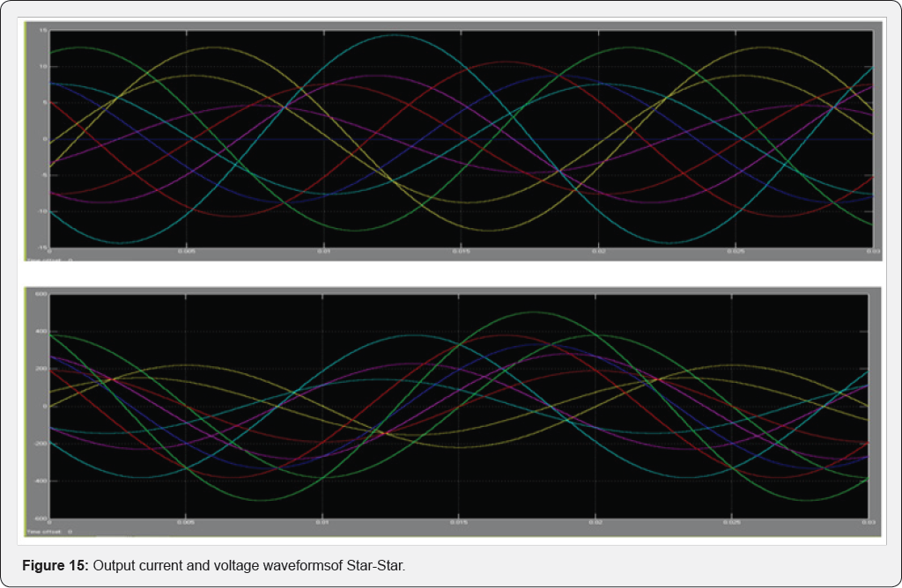Click the 0.005 tick on lower plot's time axis

click(x=186, y=522)
